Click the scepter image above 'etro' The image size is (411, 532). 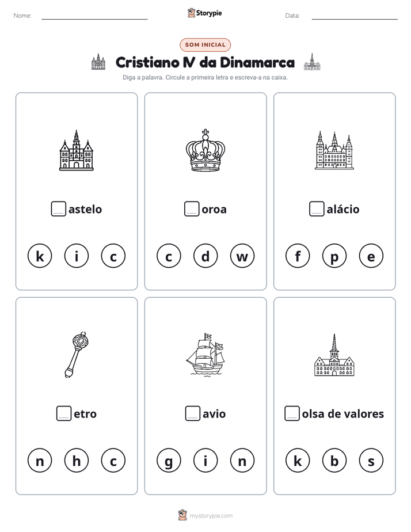point(77,355)
